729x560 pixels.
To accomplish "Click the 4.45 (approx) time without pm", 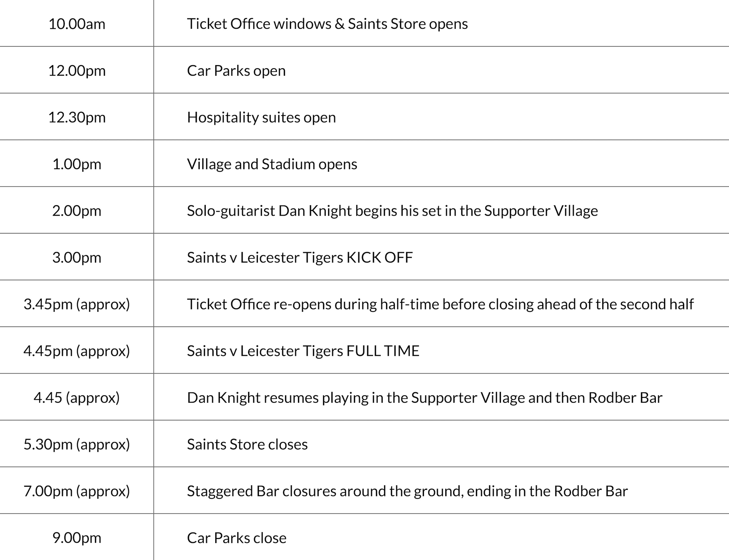I will pos(77,397).
